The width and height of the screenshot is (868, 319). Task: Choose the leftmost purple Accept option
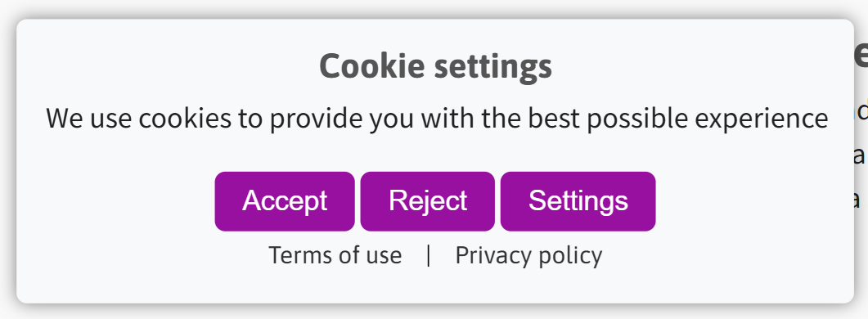point(285,201)
